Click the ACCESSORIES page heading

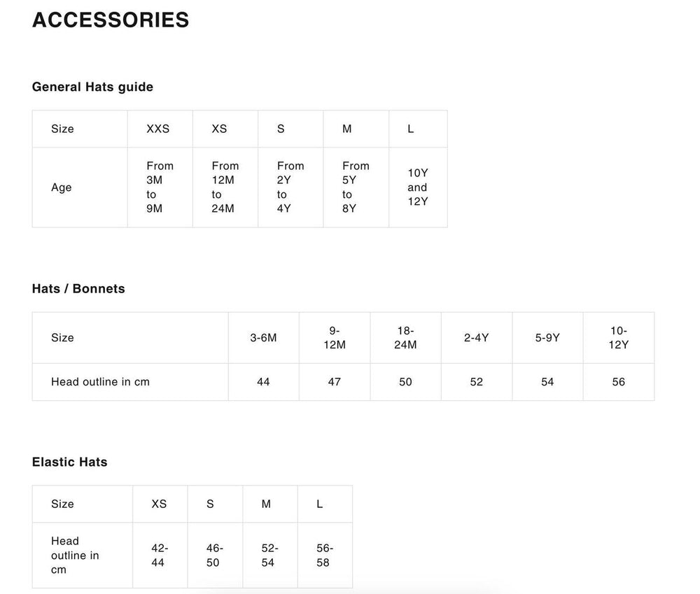[111, 20]
